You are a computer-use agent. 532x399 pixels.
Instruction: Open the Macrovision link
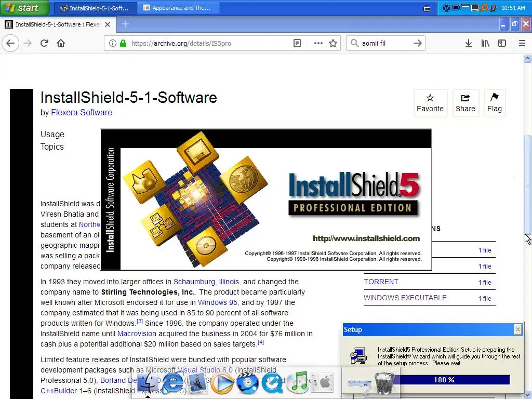[x=137, y=334]
